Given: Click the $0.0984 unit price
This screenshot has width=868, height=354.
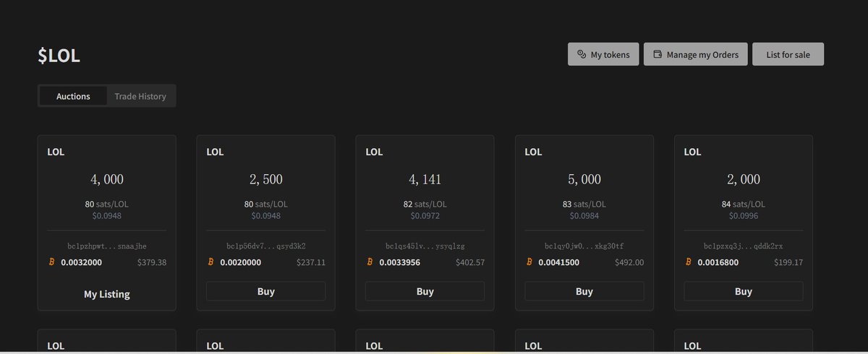Looking at the screenshot, I should (x=584, y=216).
